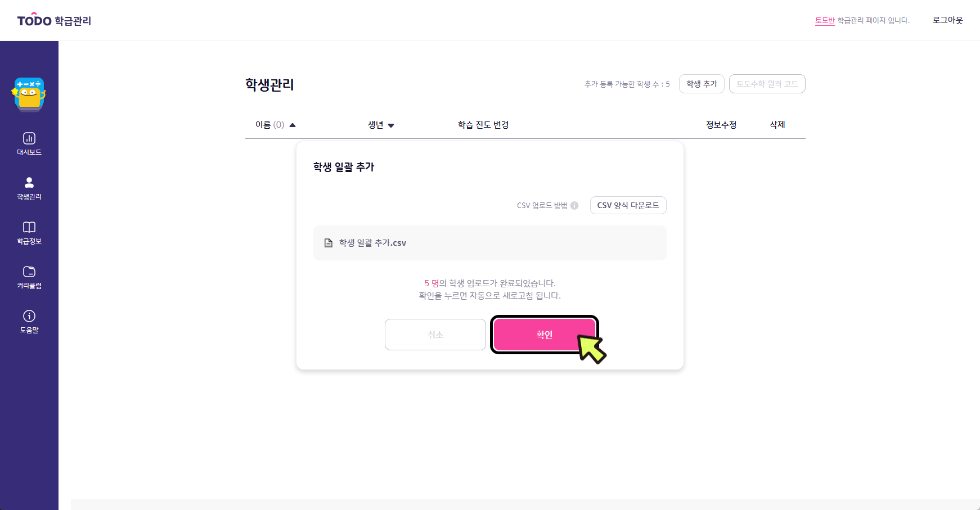
Task: Select the 학생관리 person icon
Action: (29, 182)
